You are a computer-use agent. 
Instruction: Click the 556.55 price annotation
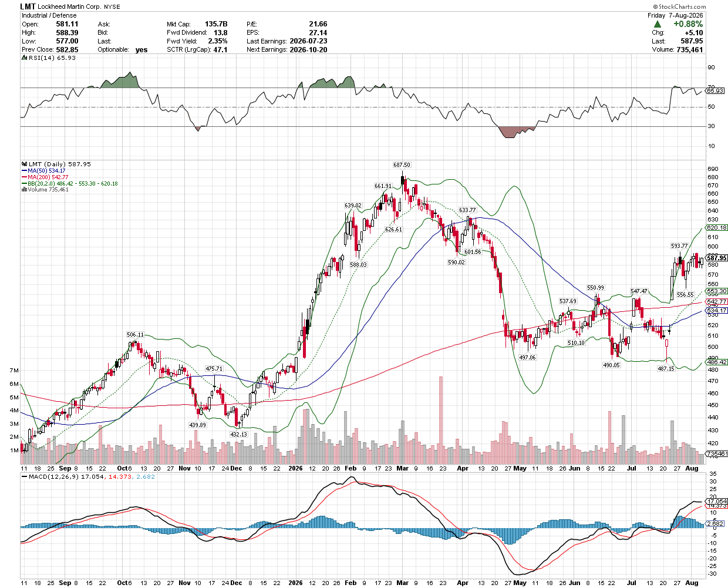click(x=685, y=295)
